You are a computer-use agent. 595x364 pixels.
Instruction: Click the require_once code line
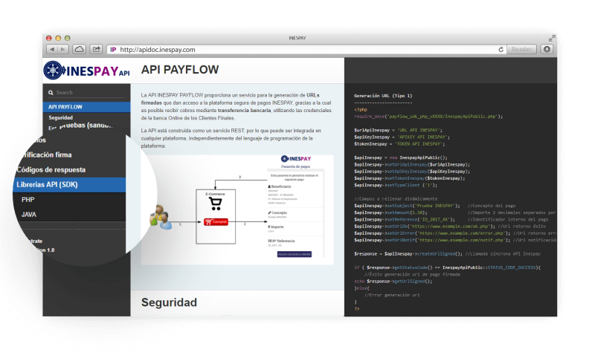point(428,117)
